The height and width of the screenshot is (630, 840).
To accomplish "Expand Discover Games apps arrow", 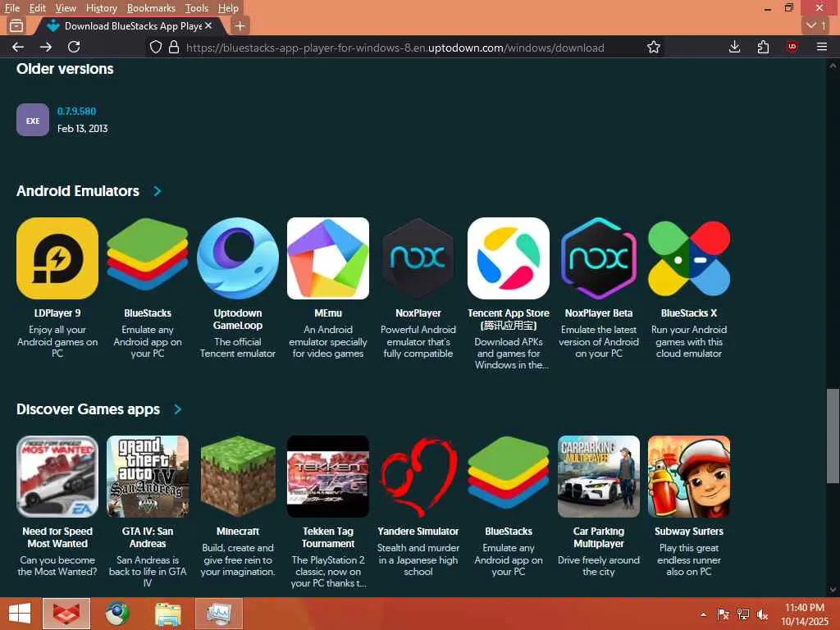I will (178, 409).
